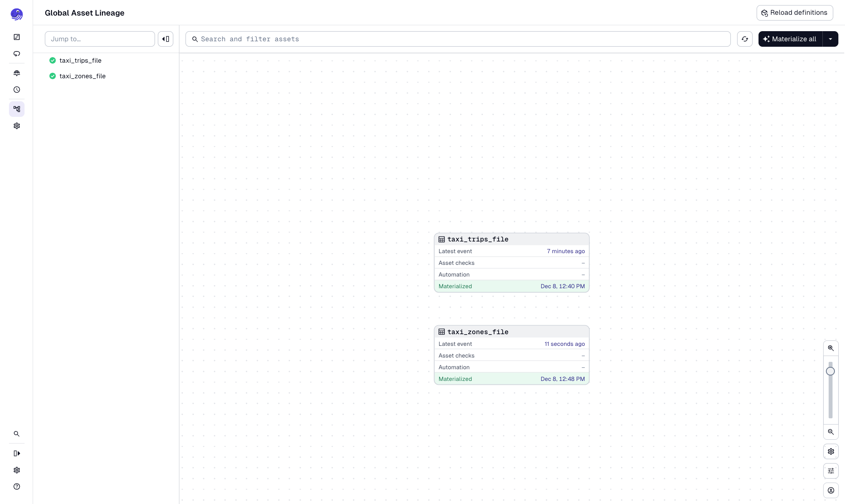
Task: Toggle the navigation expander at bottom left
Action: coord(16,453)
